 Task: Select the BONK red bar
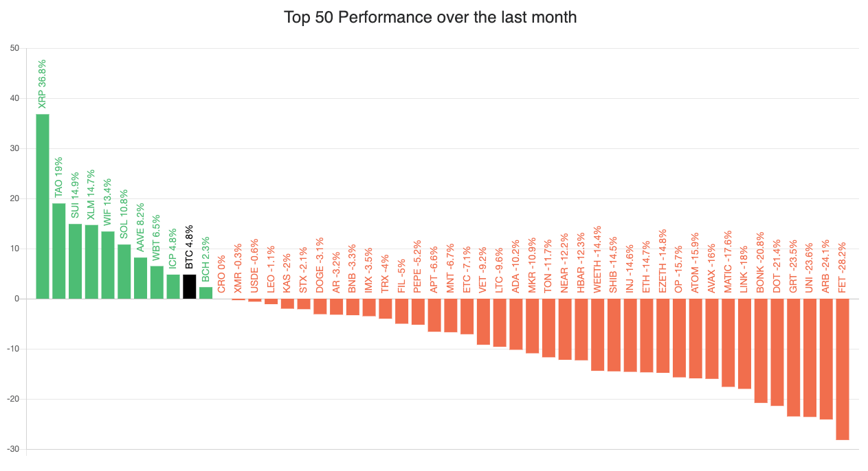click(x=761, y=350)
